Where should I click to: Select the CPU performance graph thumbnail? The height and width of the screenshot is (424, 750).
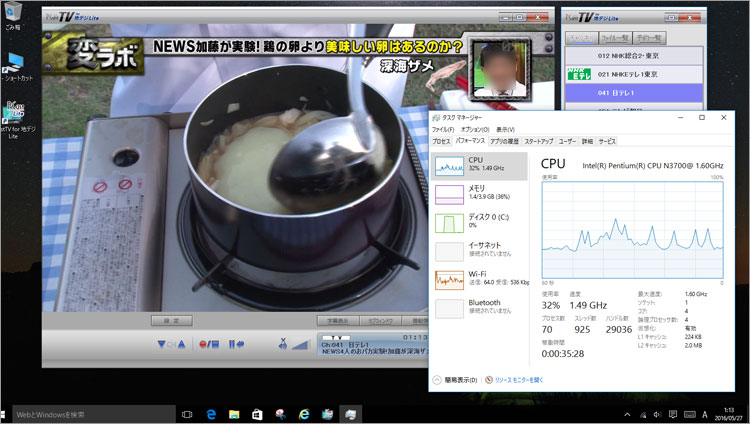449,166
